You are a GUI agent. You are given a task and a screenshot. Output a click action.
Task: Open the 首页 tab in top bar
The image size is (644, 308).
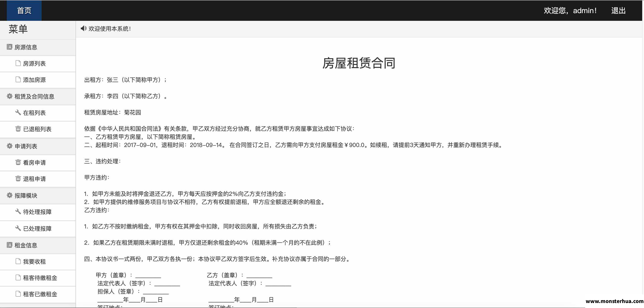24,10
